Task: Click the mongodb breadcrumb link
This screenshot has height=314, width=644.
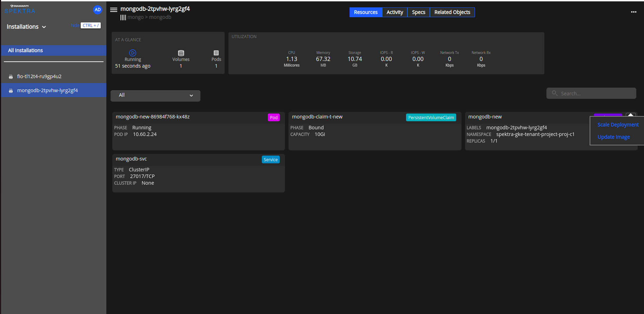Action: 160,17
